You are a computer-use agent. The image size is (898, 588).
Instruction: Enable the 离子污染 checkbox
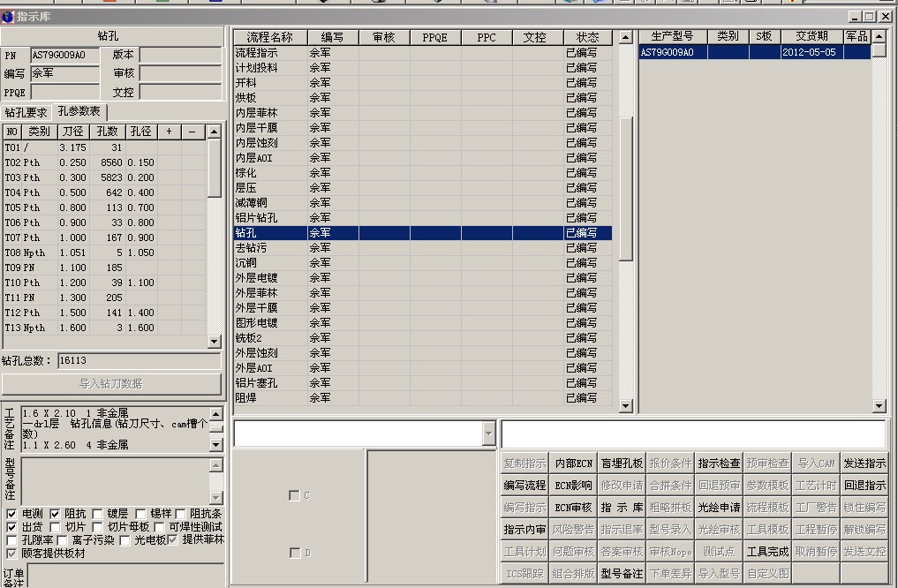(x=63, y=540)
